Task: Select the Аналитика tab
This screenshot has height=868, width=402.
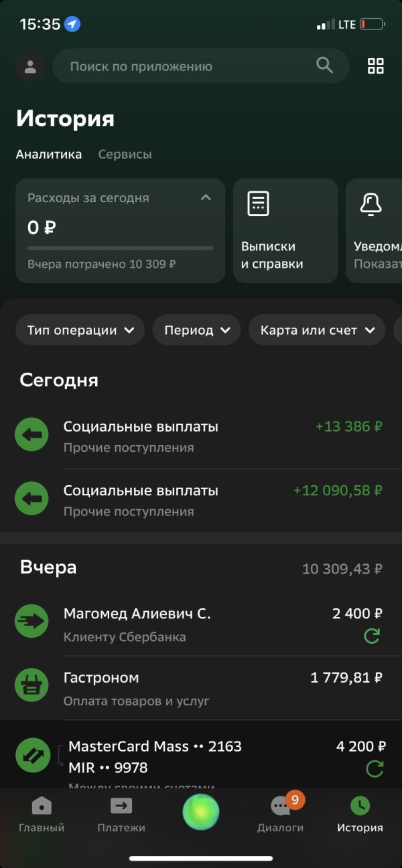Action: [49, 154]
